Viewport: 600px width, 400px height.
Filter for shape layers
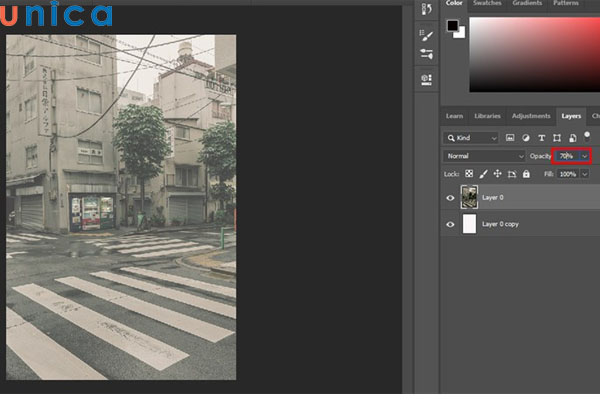coord(557,138)
